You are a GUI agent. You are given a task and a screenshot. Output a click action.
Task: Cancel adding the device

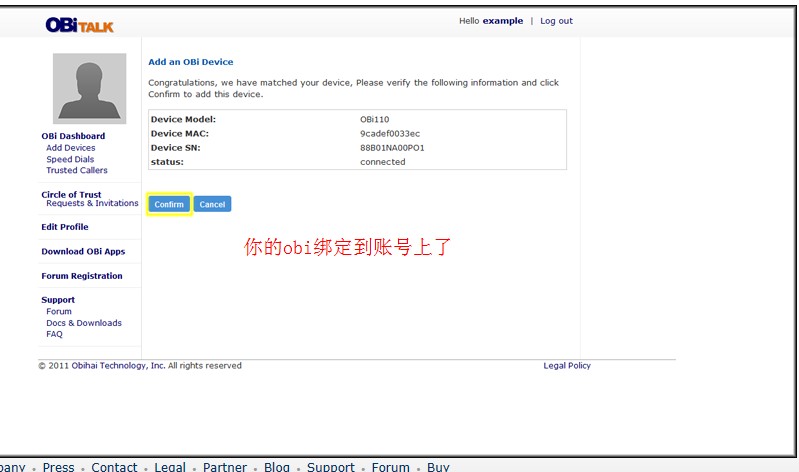point(212,204)
